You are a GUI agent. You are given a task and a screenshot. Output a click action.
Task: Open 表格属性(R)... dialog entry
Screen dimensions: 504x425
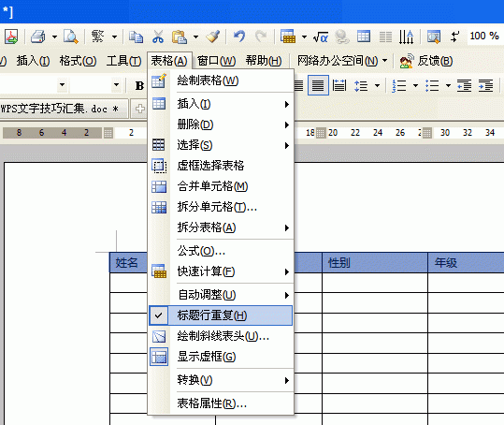pyautogui.click(x=221, y=403)
